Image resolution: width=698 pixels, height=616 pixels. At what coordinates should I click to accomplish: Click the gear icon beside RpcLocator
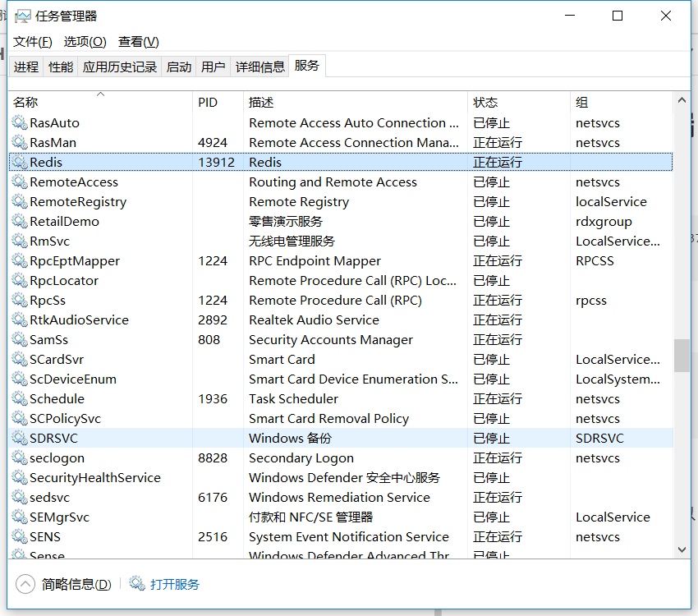(20, 280)
